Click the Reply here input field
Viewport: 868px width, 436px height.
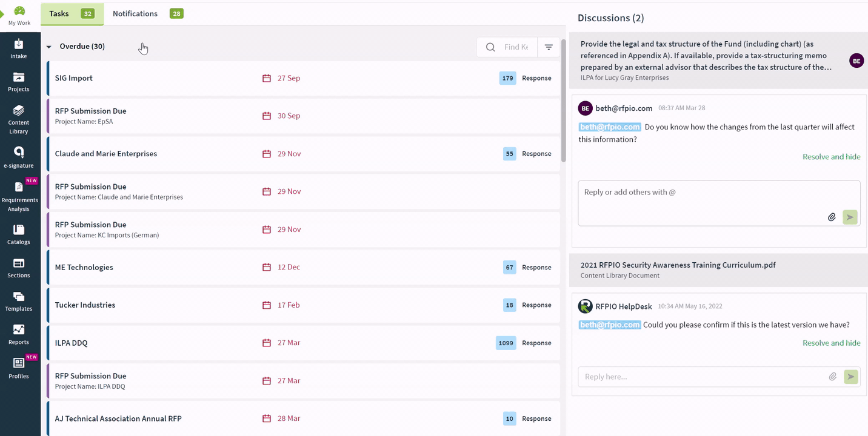click(x=703, y=377)
